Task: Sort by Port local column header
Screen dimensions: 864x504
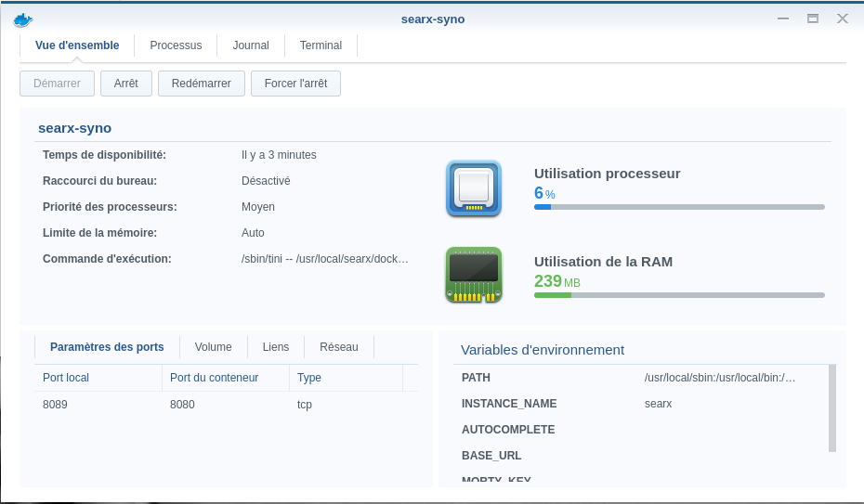Action: (x=98, y=378)
